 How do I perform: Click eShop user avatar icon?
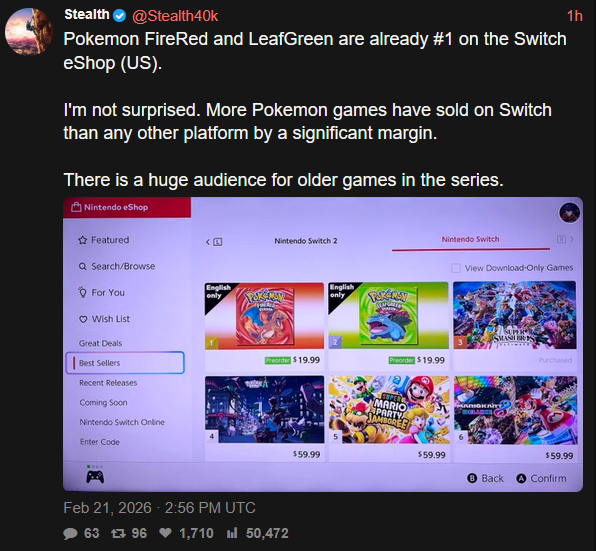coord(569,212)
